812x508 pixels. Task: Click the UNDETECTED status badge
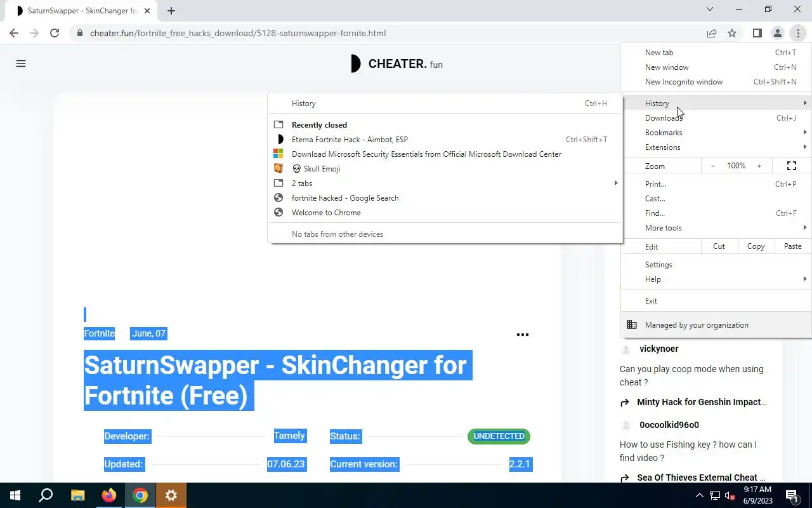[x=499, y=436]
